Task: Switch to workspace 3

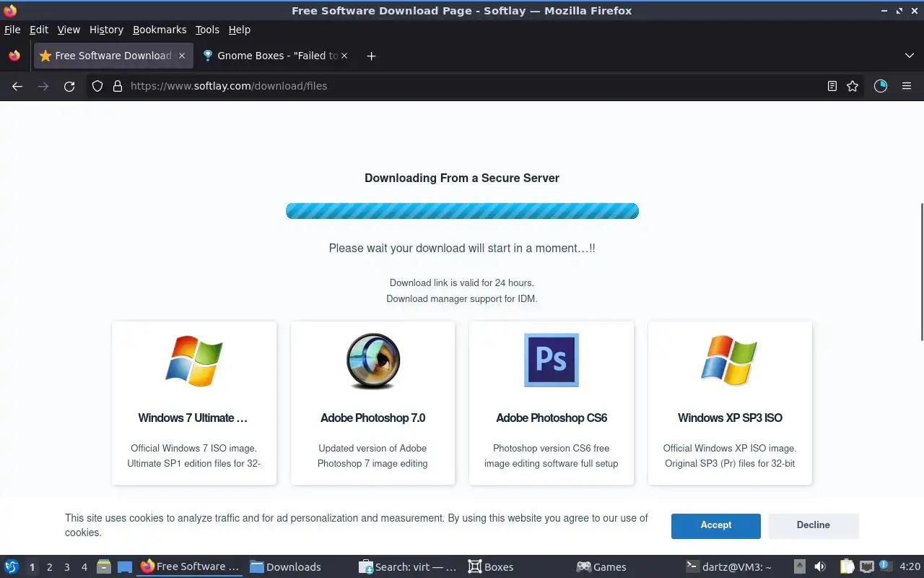Action: click(66, 567)
